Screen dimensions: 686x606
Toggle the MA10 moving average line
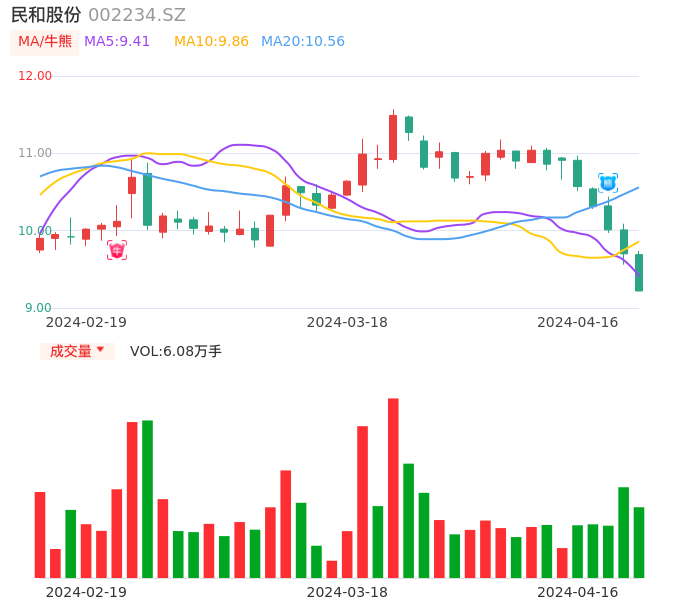[211, 42]
